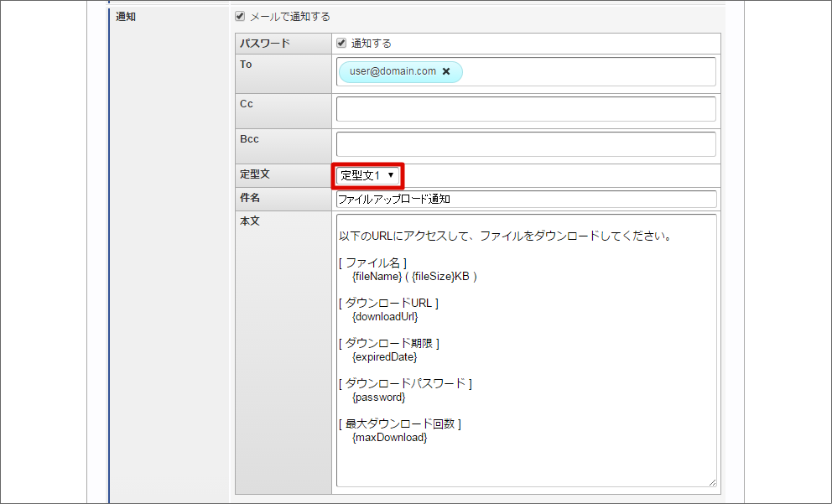Screen dimensions: 832x504
Task: Click the 以下のURLにアクセスして sentence
Action: tap(505, 236)
